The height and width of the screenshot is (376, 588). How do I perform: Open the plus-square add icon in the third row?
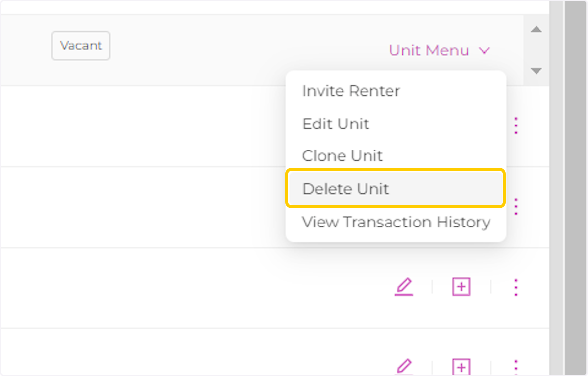(x=461, y=287)
